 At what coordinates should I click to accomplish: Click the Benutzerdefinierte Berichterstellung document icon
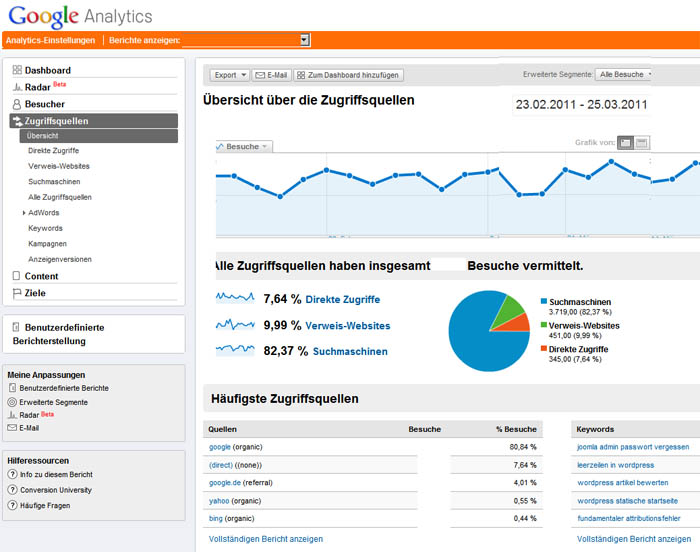coord(16,327)
